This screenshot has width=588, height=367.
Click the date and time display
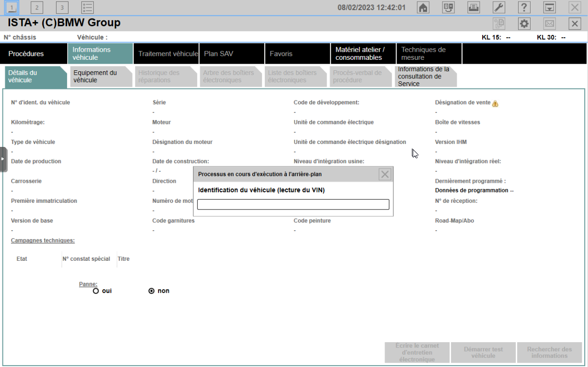(x=372, y=8)
